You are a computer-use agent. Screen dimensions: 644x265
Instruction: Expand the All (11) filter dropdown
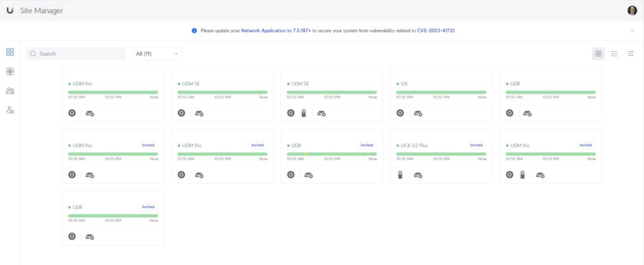pos(157,54)
